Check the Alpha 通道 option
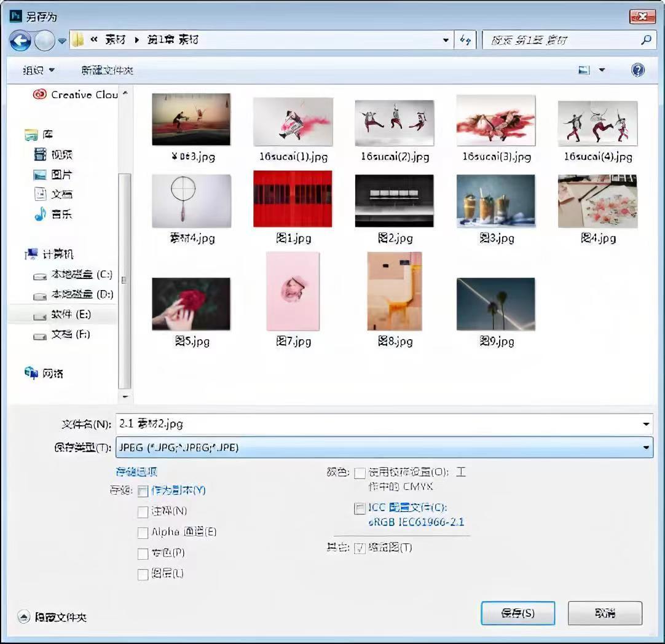 pyautogui.click(x=143, y=532)
